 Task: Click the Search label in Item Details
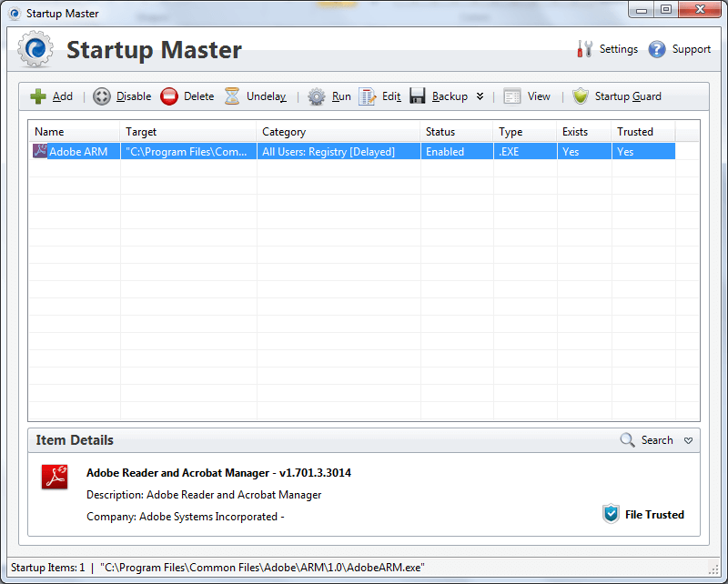pyautogui.click(x=657, y=440)
